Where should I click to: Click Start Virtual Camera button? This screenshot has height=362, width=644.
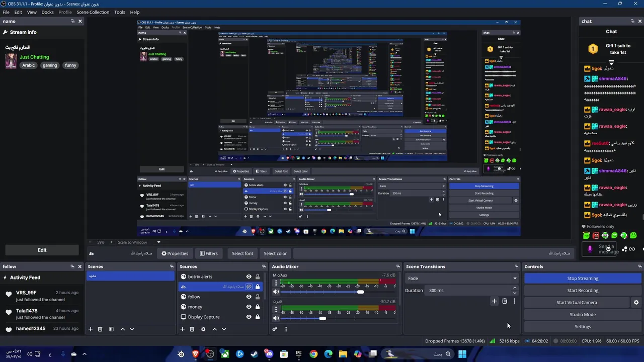[x=577, y=303]
